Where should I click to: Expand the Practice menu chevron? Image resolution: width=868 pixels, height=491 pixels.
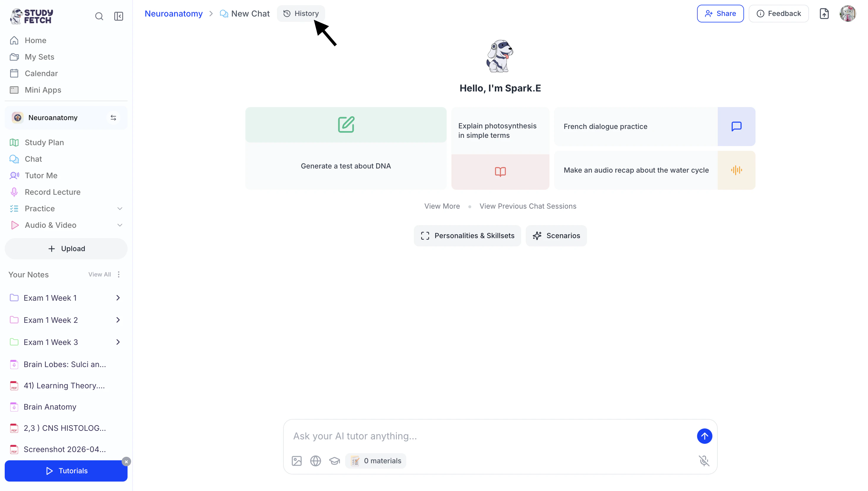click(119, 208)
